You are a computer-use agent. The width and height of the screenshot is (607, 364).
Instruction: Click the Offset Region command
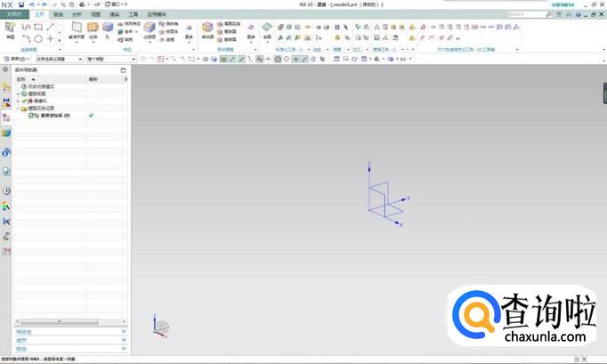(x=229, y=24)
